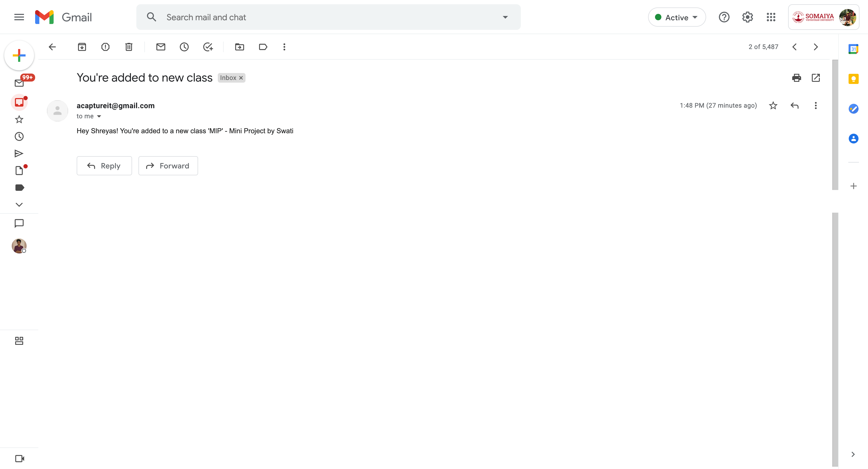
Task: Click the Reply button below the message
Action: tap(104, 165)
